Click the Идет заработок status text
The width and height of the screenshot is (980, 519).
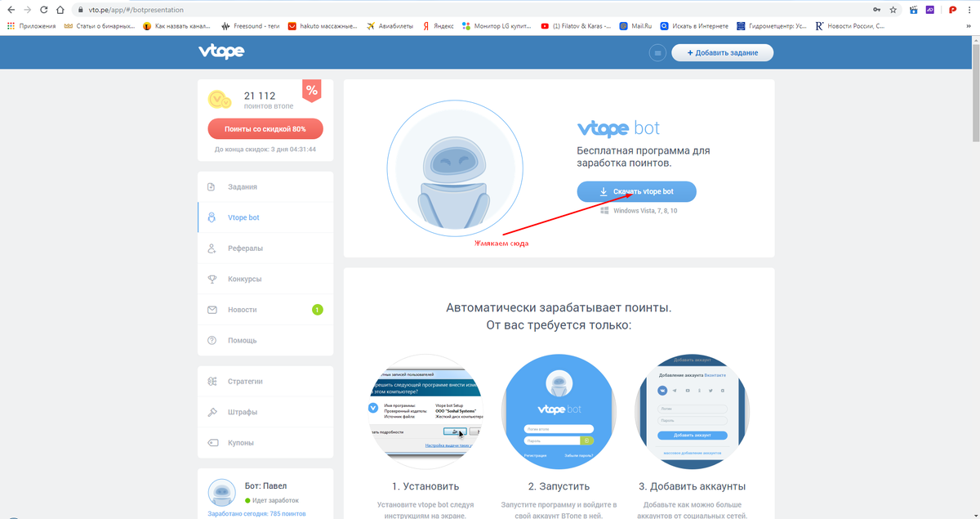point(274,500)
